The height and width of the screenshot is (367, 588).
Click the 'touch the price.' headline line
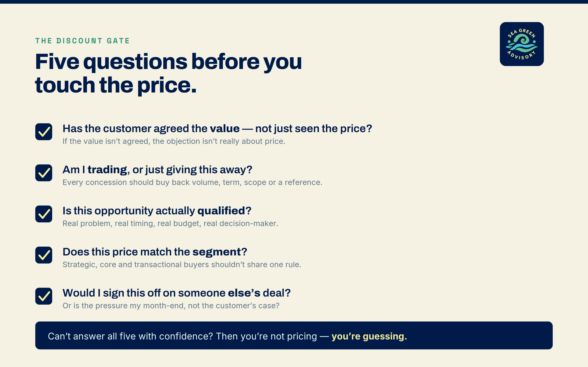116,85
